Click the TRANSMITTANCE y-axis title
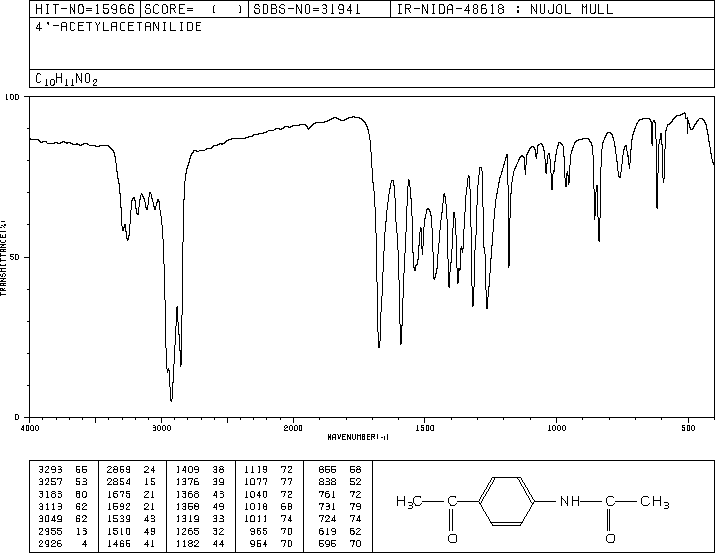 (3, 258)
